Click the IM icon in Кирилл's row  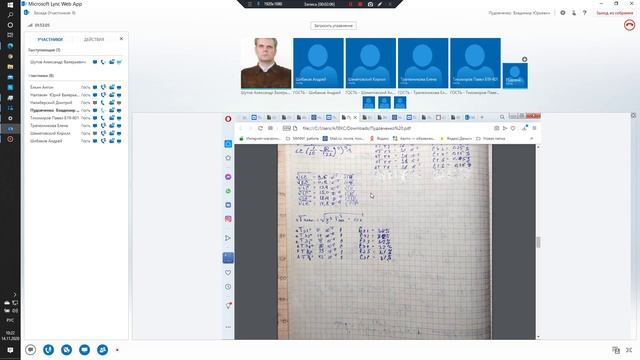95,133
